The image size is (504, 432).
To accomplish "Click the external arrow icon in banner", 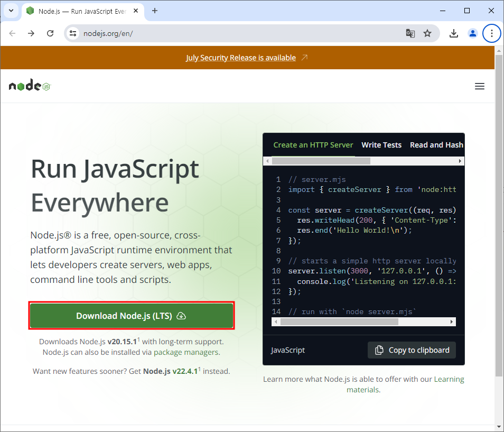I will point(304,57).
